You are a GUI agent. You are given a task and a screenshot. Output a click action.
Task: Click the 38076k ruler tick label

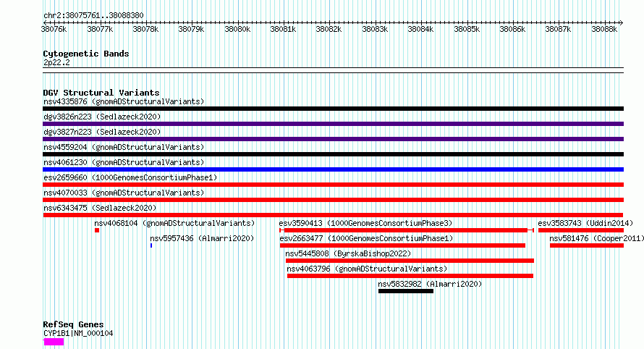54,30
